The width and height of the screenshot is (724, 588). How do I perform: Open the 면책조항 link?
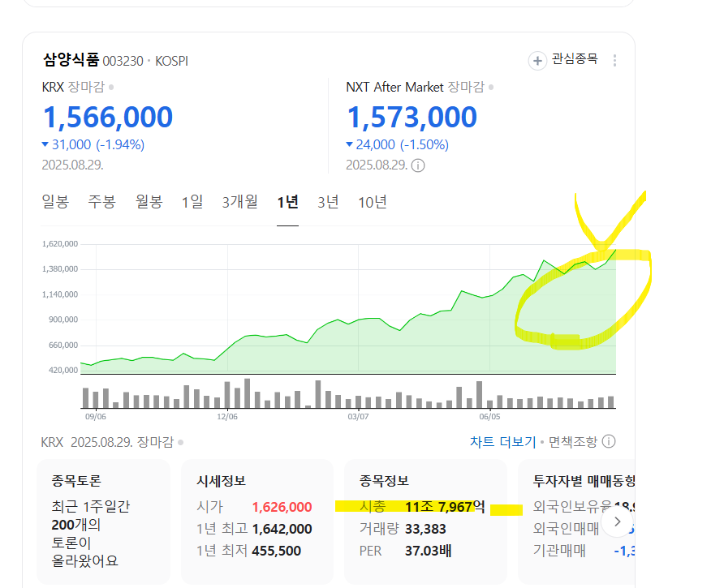pyautogui.click(x=572, y=442)
